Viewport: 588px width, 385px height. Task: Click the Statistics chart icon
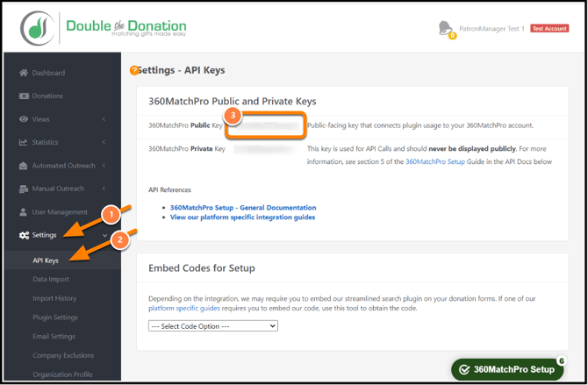[x=24, y=142]
